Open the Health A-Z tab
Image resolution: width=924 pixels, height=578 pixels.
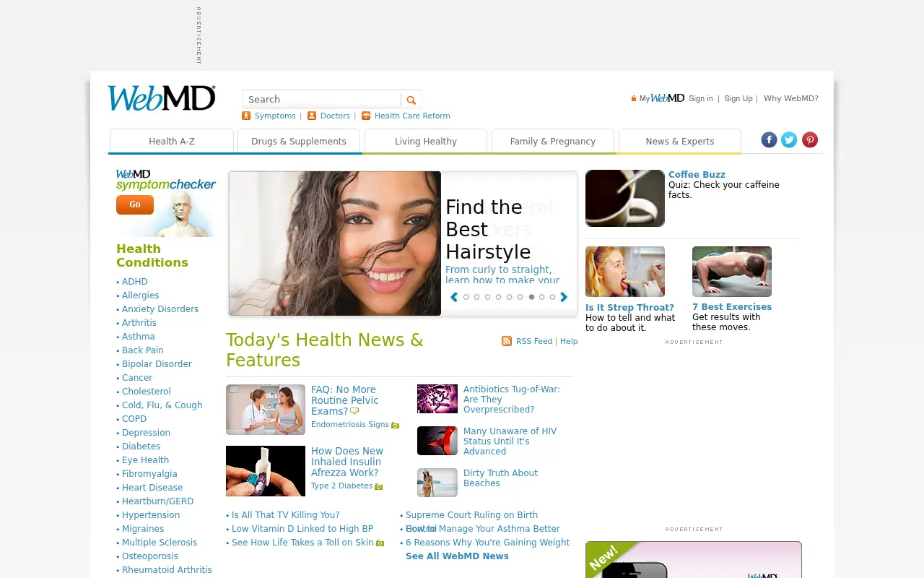tap(172, 141)
